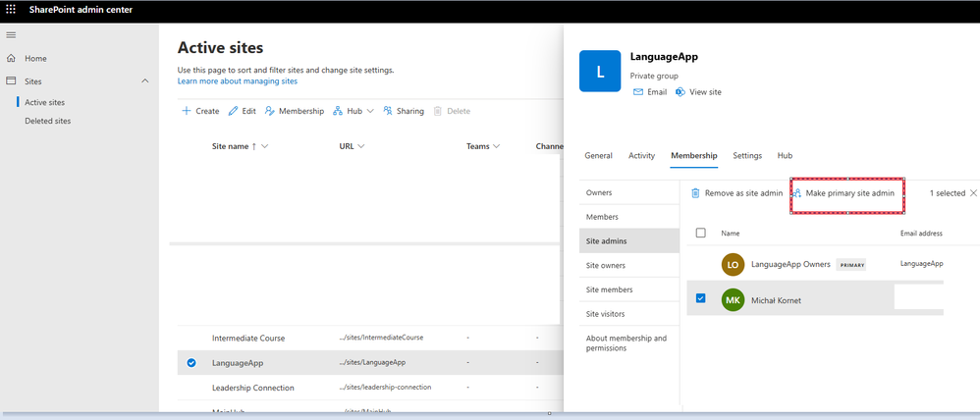980x420 pixels.
Task: Open Site name column dropdown chevron
Action: point(264,146)
